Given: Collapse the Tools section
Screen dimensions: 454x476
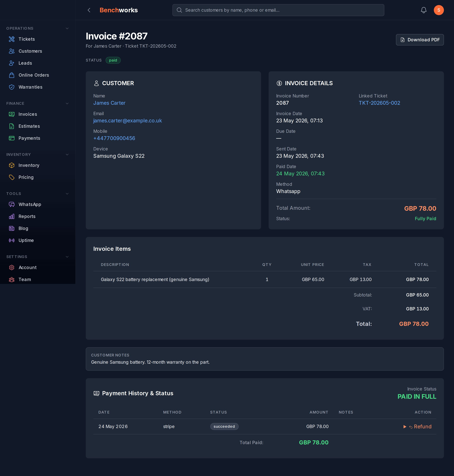Looking at the screenshot, I should (67, 194).
